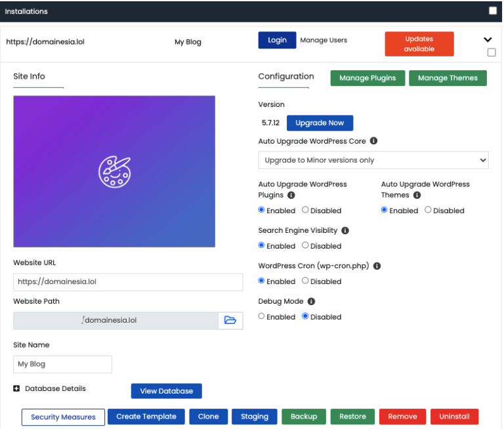Click the My Blog title in header row
504x429 pixels.
coord(188,42)
